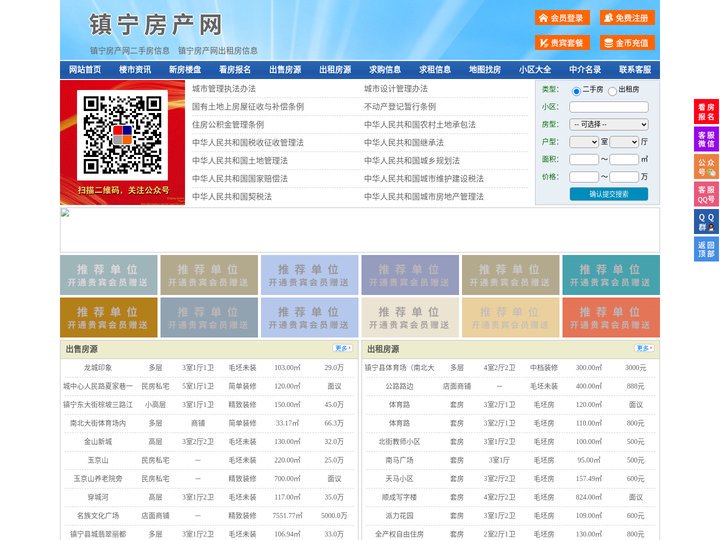Open the 中华人民共和国土地管理法 link
Image resolution: width=720 pixels, height=540 pixels.
[240, 160]
